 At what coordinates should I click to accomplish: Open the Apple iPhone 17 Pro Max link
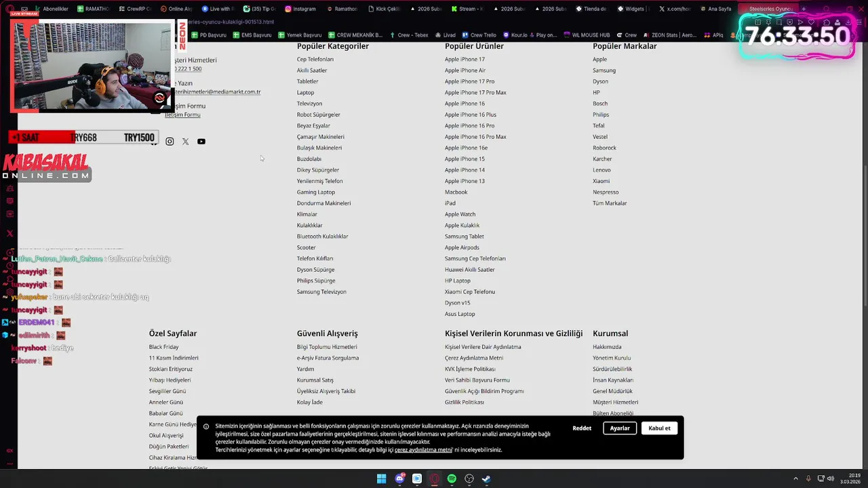pyautogui.click(x=475, y=93)
